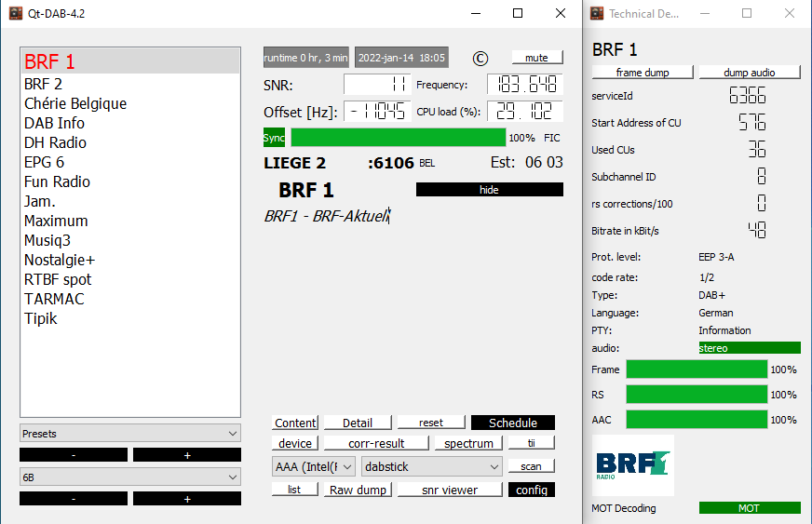Click the Frequency value display
812x524 pixels.
525,84
